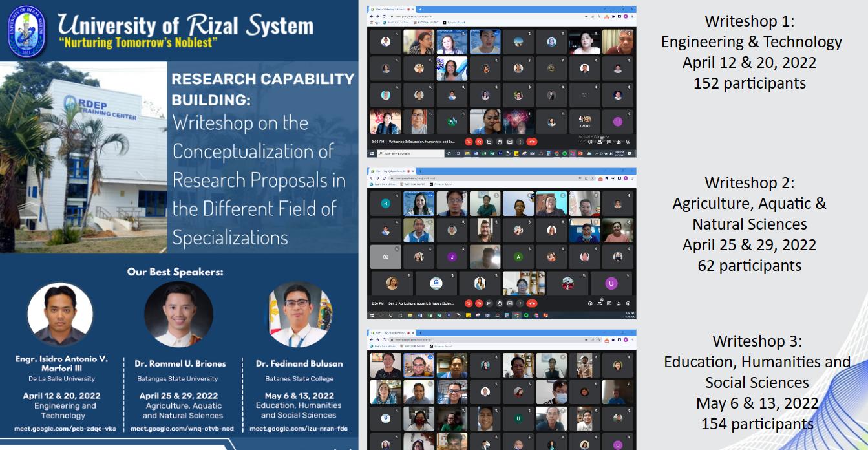Go back in Day 1 Engineering Chrome window
Screen dimensions: 868x450
371,339
